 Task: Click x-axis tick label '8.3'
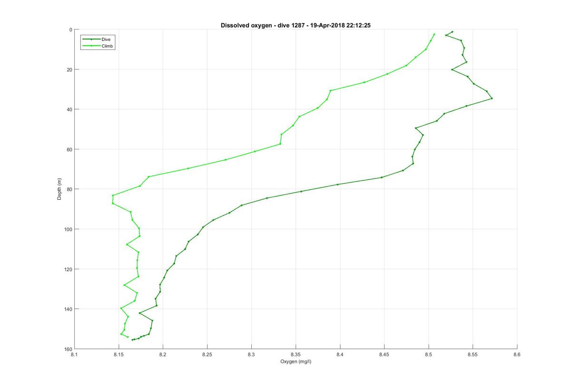pyautogui.click(x=251, y=354)
